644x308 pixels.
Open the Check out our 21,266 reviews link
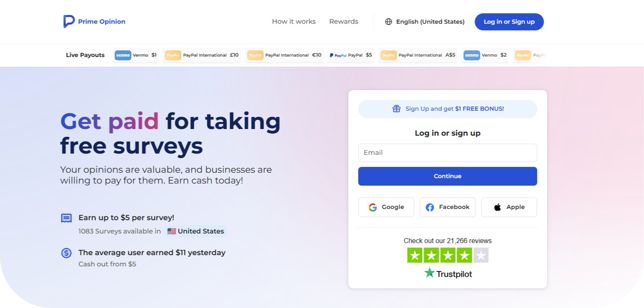coord(448,241)
